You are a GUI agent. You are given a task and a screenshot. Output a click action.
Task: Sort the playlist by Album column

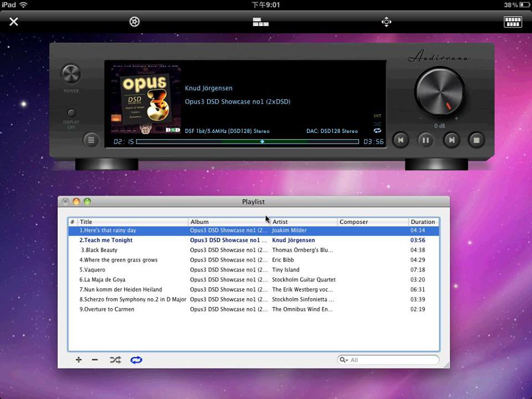coord(229,222)
